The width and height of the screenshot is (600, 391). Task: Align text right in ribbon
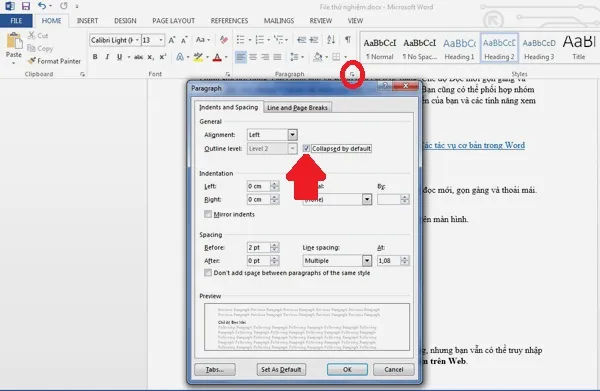(x=265, y=57)
